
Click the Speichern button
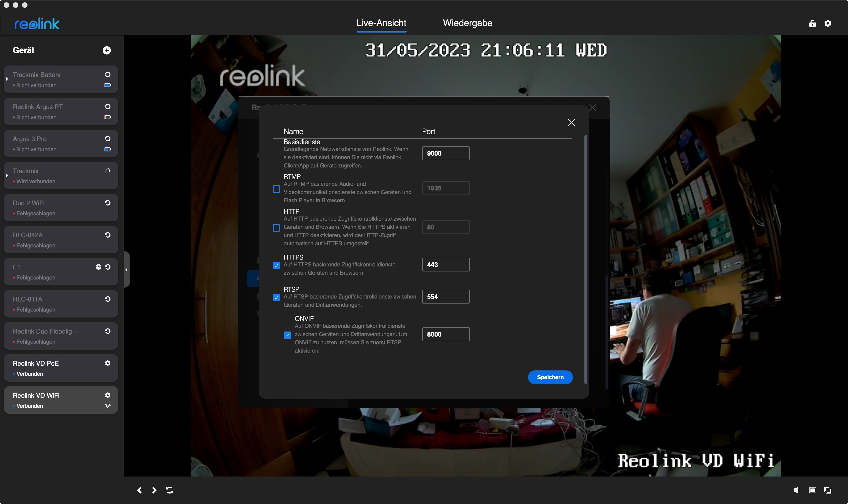(x=550, y=377)
